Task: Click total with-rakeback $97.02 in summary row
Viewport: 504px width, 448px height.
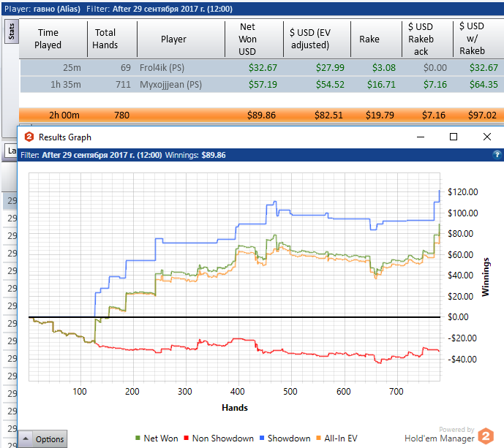Action: click(482, 115)
